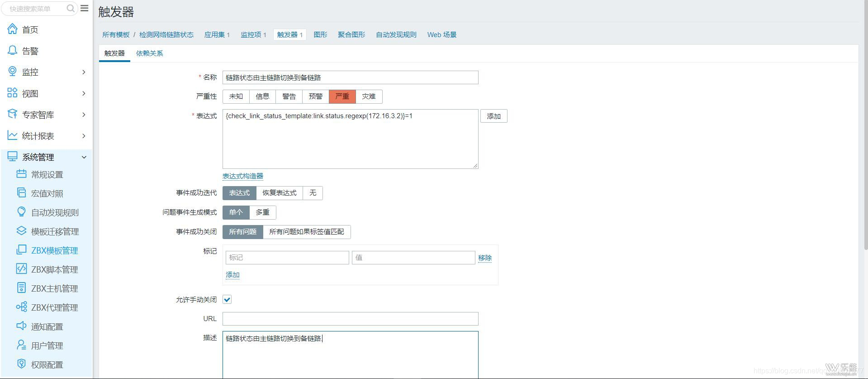Viewport: 868px width, 379px height.
Task: Select 恢复表达式 for event OK generation
Action: coord(280,193)
